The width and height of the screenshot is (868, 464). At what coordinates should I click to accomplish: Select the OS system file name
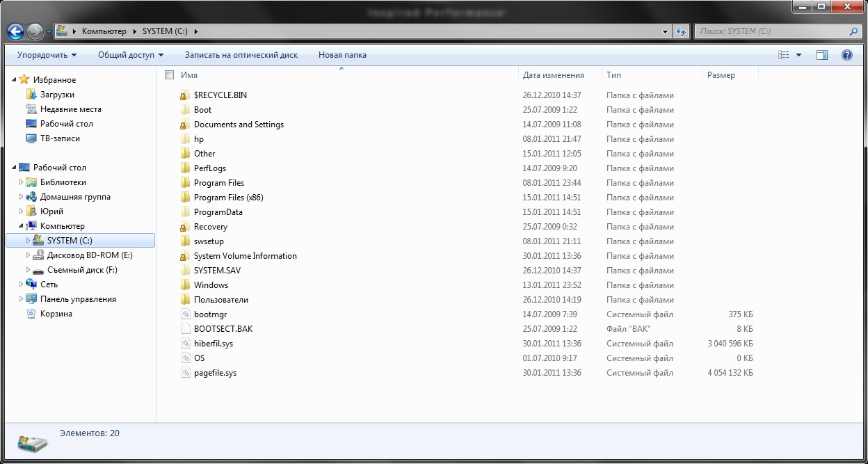click(x=199, y=358)
